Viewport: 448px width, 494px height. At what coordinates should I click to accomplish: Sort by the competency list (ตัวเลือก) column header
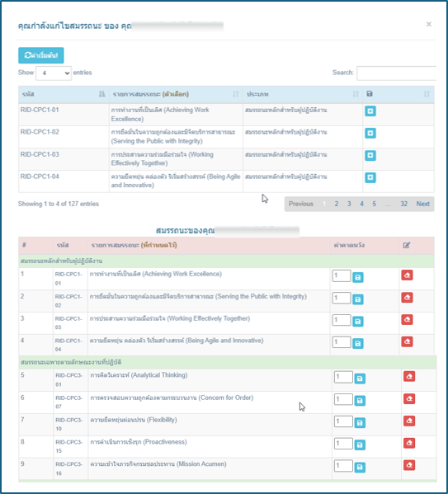click(176, 94)
